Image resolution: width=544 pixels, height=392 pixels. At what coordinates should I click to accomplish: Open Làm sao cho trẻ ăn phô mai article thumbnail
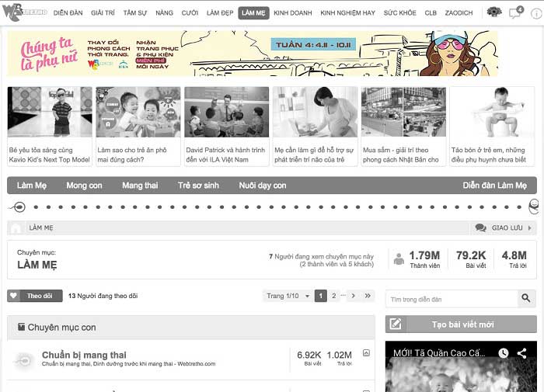[x=138, y=112]
